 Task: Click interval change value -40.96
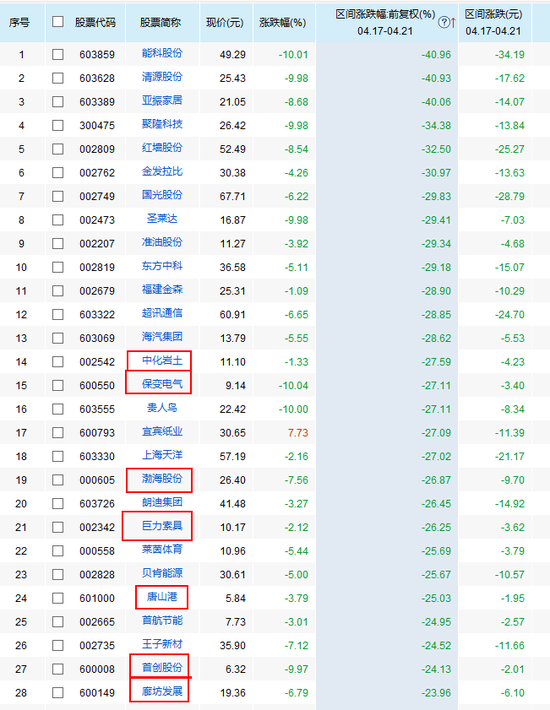coord(436,55)
